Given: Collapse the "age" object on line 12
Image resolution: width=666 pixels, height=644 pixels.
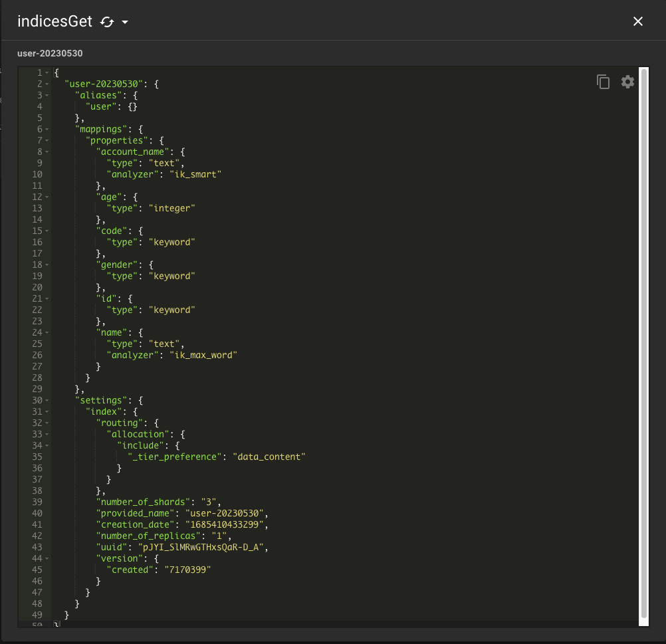Looking at the screenshot, I should (x=47, y=197).
